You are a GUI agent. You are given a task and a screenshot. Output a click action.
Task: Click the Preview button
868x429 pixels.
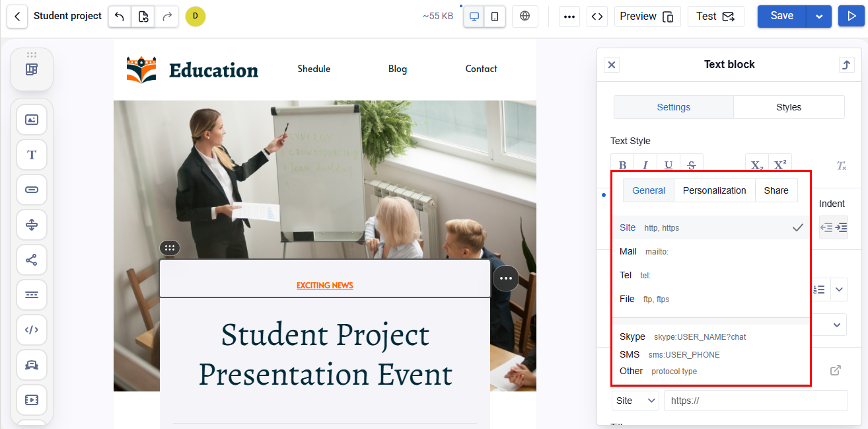click(647, 17)
